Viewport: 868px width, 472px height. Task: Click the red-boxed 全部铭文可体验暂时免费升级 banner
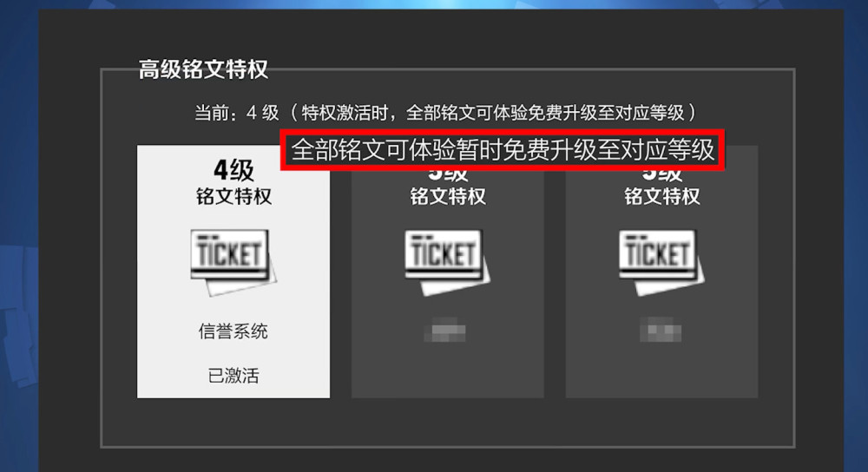pos(502,150)
